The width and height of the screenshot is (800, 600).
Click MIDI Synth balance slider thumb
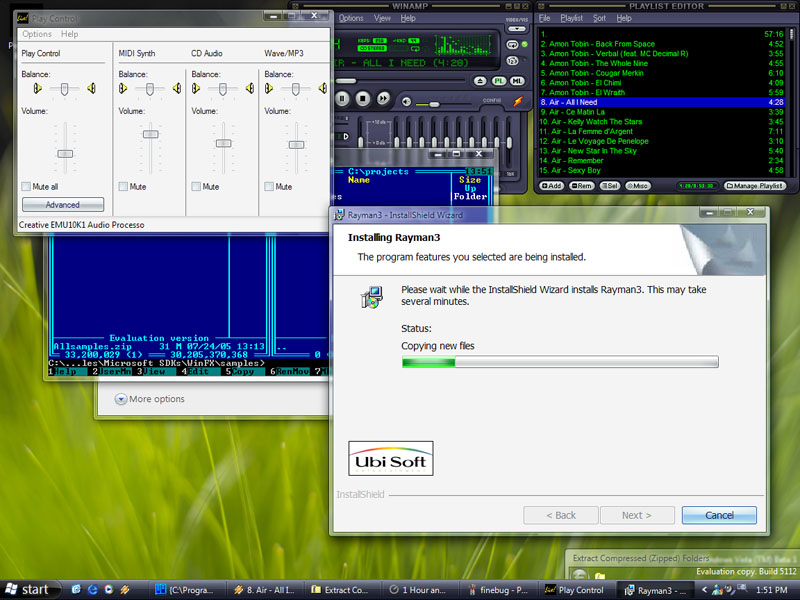149,89
